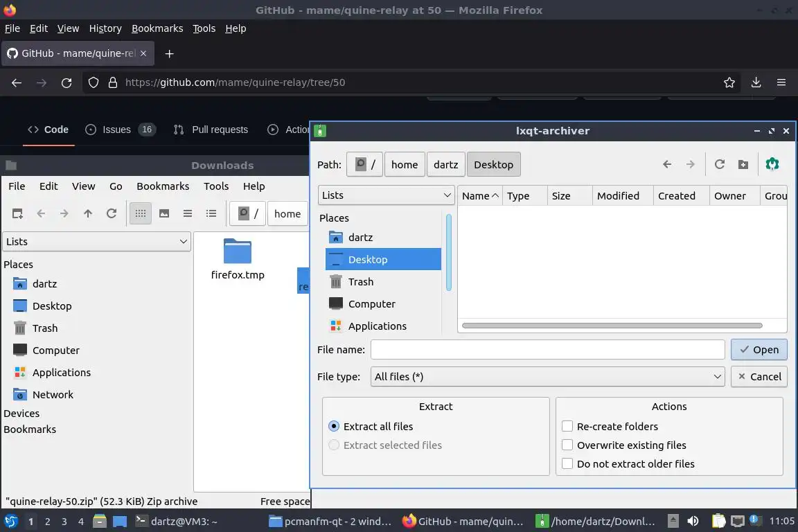Go forward in the lxqt-archiver dialog
This screenshot has width=798, height=532.
point(690,164)
